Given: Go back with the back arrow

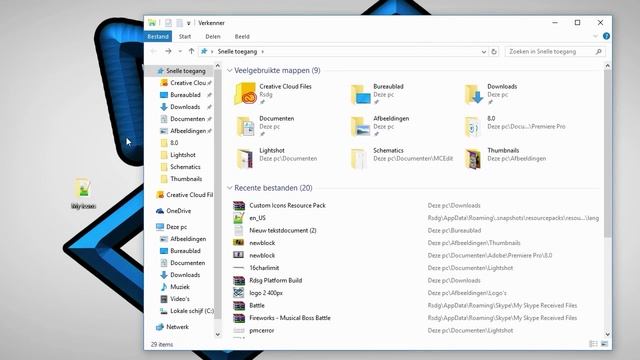Looking at the screenshot, I should 153,51.
